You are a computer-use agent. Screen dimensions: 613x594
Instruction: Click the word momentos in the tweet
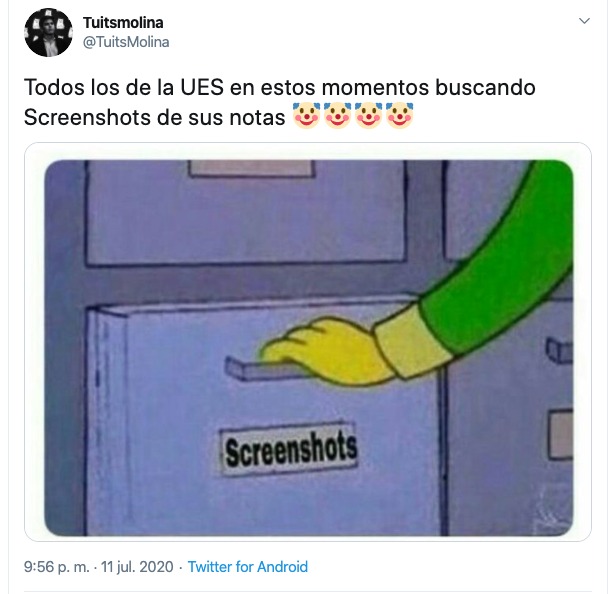click(375, 87)
